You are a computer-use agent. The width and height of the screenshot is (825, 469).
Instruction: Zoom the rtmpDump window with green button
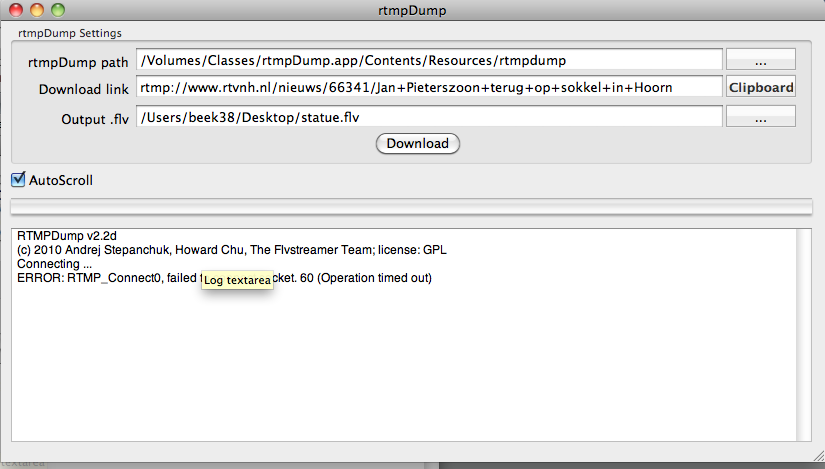click(58, 9)
